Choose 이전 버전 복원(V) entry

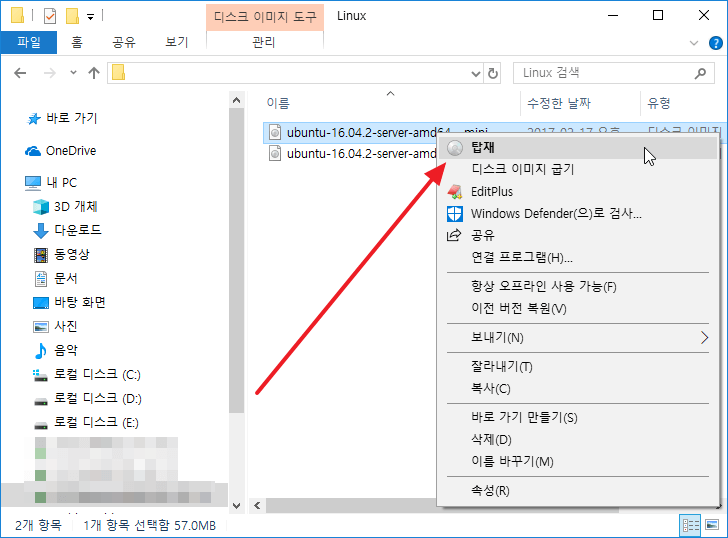pyautogui.click(x=578, y=308)
